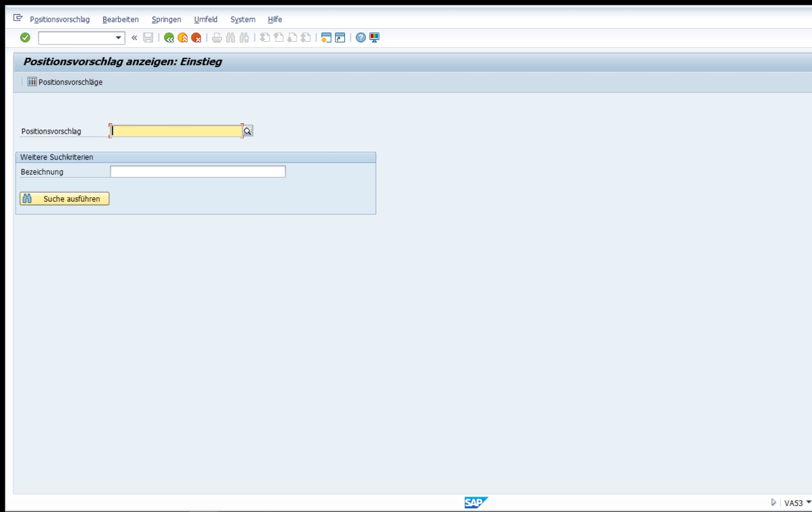Viewport: 812px width, 512px height.
Task: Click the Save disk icon
Action: coord(148,37)
